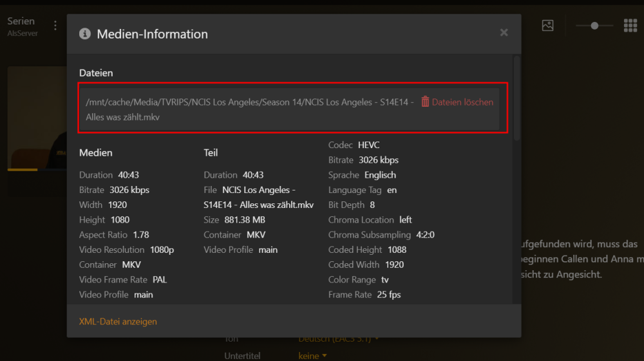Click the Medien Height 1080 value
The width and height of the screenshot is (644, 361).
pos(120,220)
